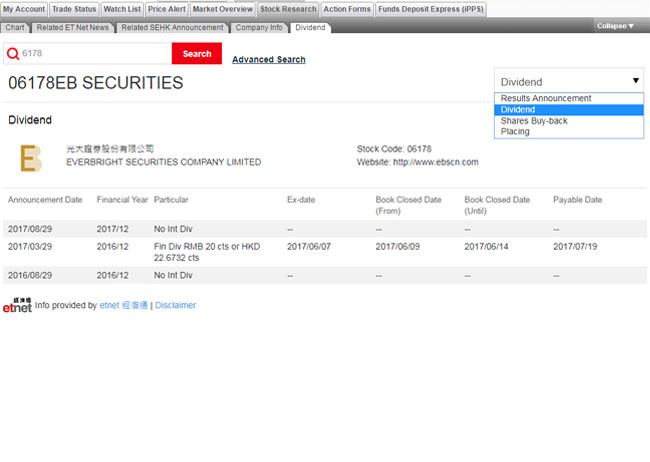Click financial year 2017/12 cell

[x=112, y=229]
